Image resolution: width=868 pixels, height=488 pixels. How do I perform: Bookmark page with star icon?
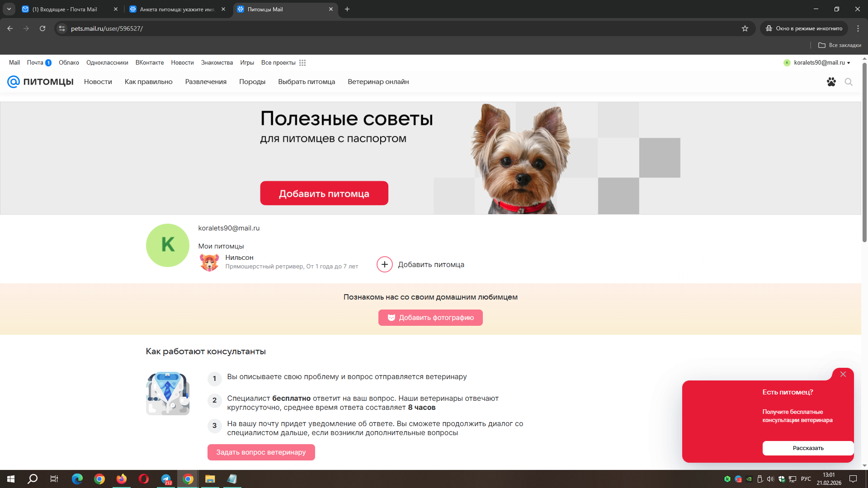click(745, 28)
